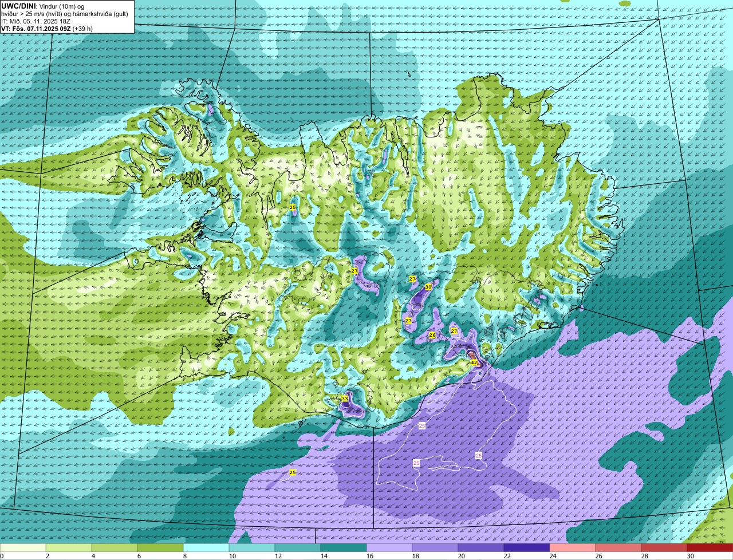The image size is (733, 560).
Task: Click the yellow 42 max gust label
Action: [474, 362]
